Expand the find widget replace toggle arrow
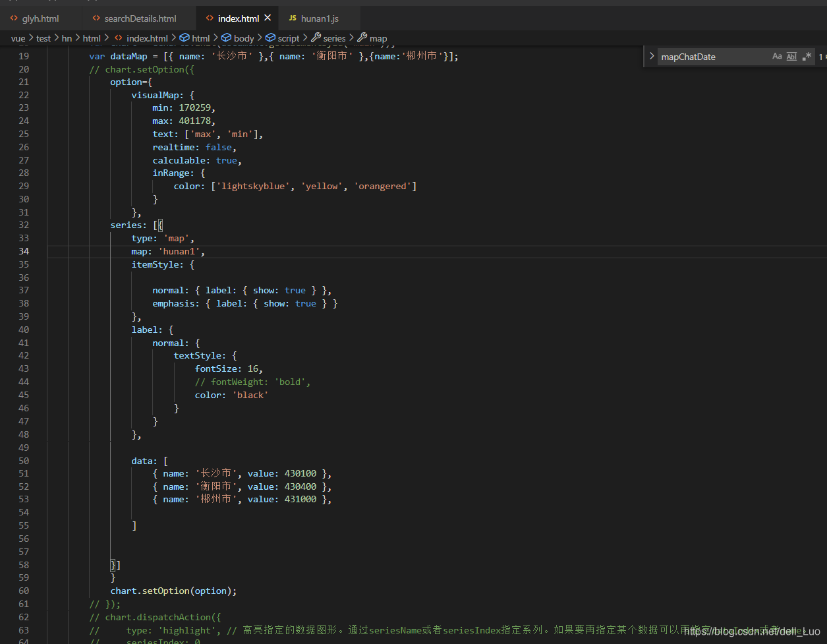 651,57
